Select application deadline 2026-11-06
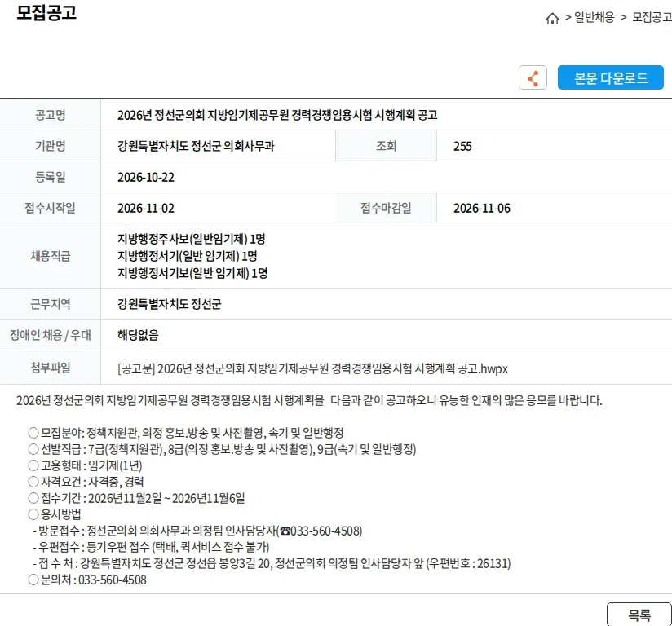 (x=482, y=208)
